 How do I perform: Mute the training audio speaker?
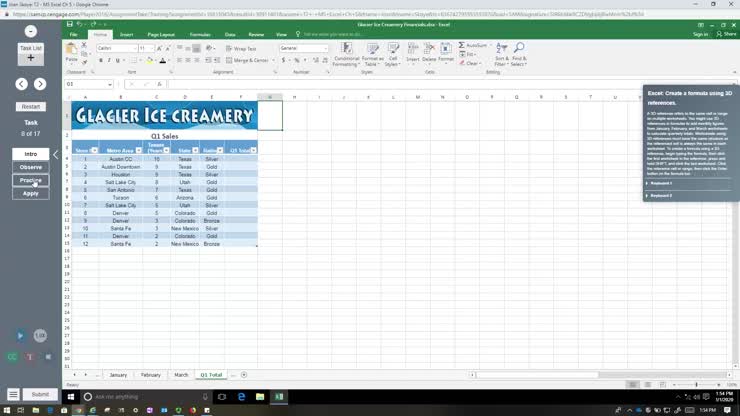coord(48,357)
